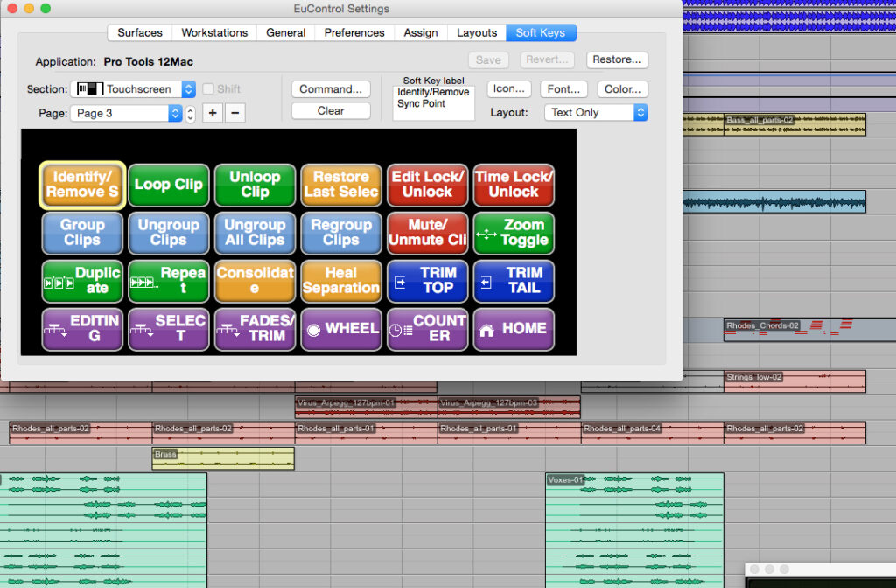896x588 pixels.
Task: Switch to the Workstations tab
Action: [x=215, y=33]
